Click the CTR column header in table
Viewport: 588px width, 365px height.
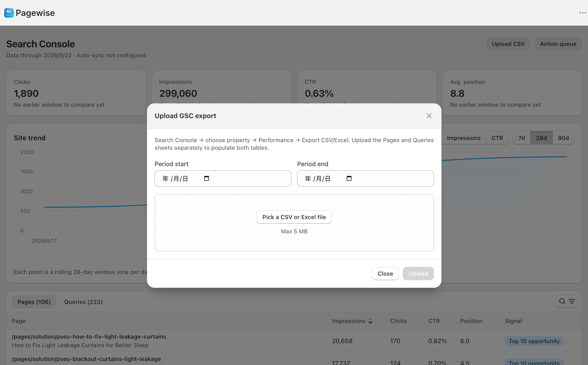pos(434,321)
